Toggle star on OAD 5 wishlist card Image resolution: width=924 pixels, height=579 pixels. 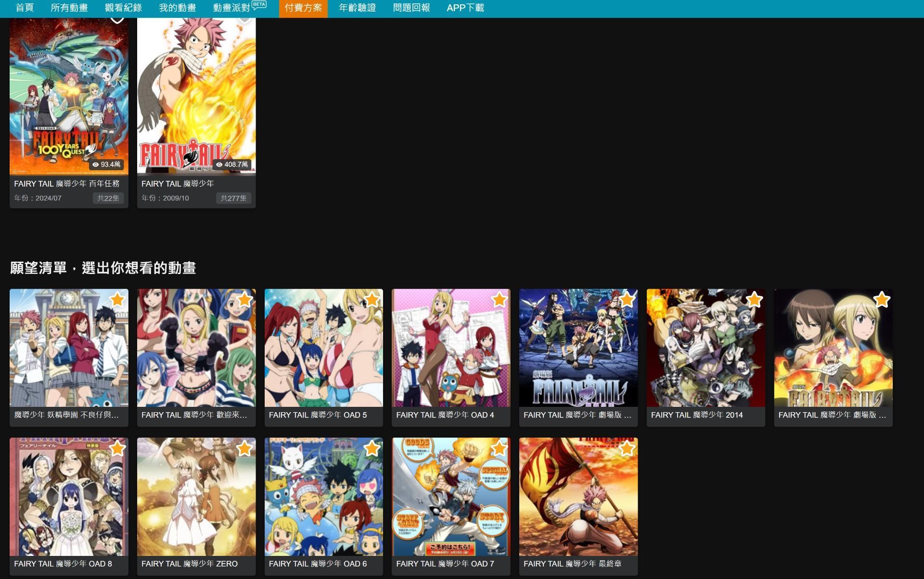pos(372,300)
